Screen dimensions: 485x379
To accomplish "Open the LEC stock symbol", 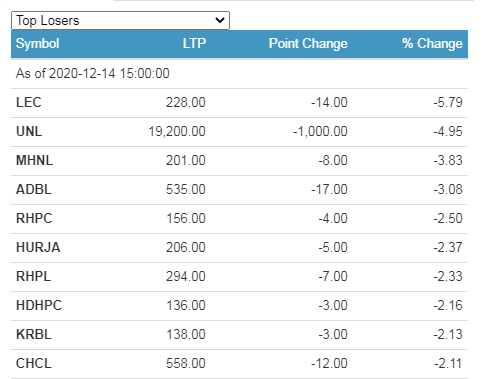I will point(29,102).
